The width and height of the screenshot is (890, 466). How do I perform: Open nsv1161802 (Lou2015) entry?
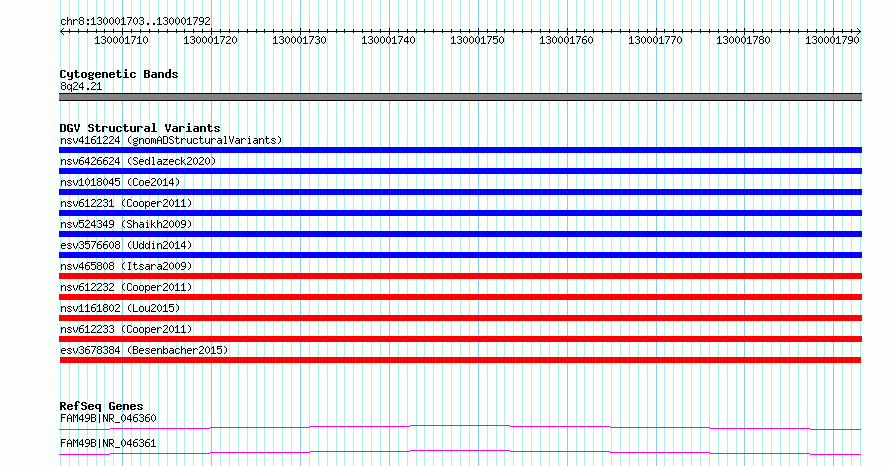click(120, 308)
